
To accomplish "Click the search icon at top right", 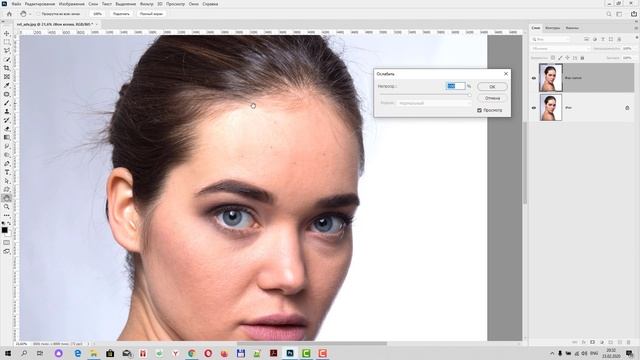I will pos(609,14).
